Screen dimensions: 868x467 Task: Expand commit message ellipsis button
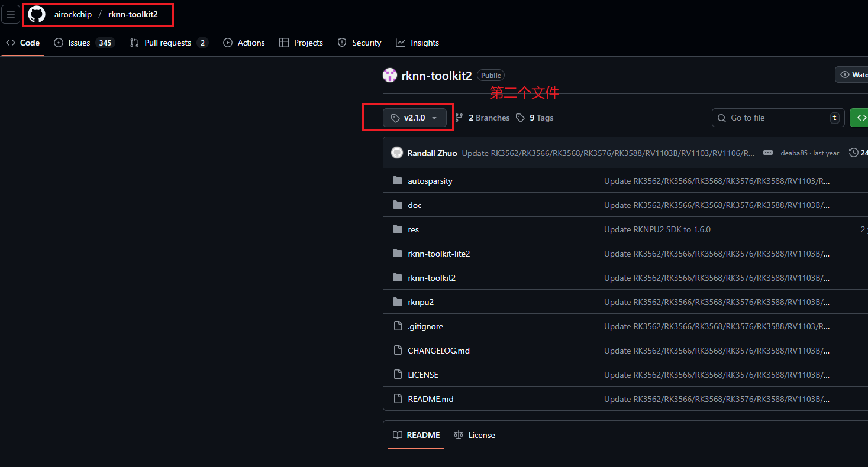[768, 153]
